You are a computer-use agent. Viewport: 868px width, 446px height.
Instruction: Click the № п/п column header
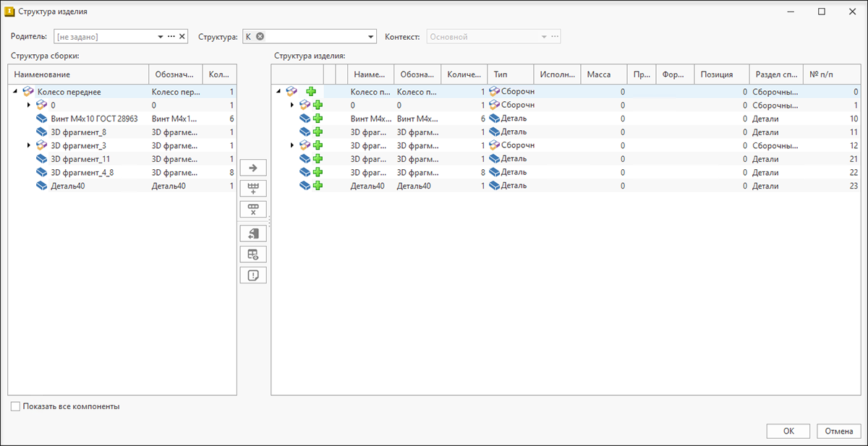[832, 74]
